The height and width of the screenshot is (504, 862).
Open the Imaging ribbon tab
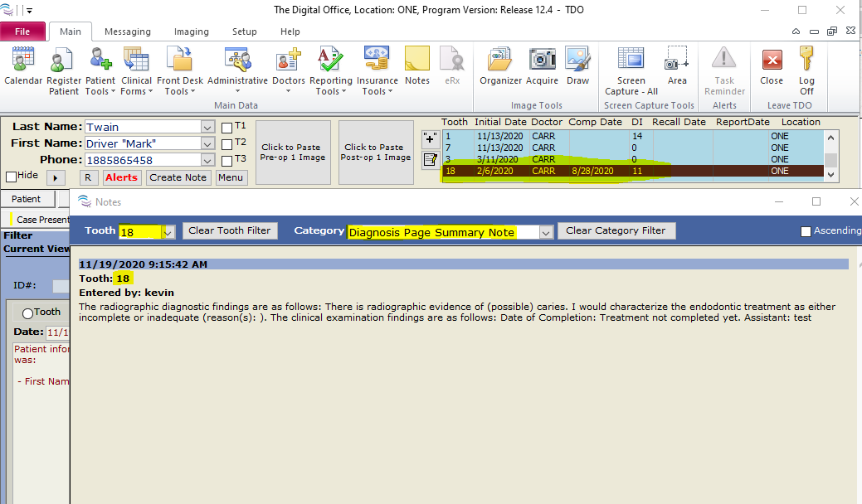click(191, 31)
